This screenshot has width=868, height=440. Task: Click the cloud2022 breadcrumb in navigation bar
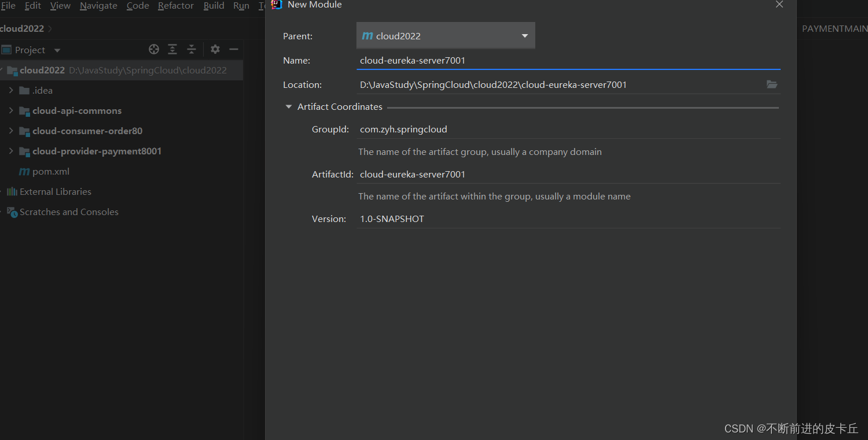coord(22,29)
